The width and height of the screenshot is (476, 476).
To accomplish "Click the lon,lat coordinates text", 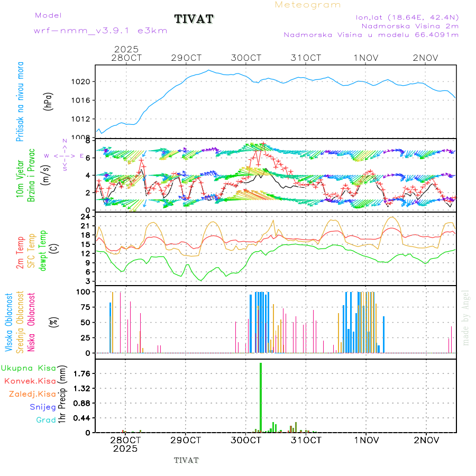I will [408, 17].
